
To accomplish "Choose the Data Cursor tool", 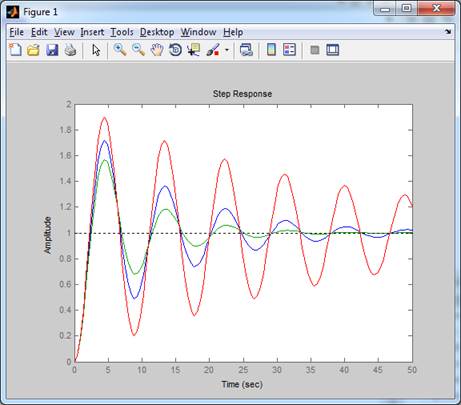I will point(194,50).
